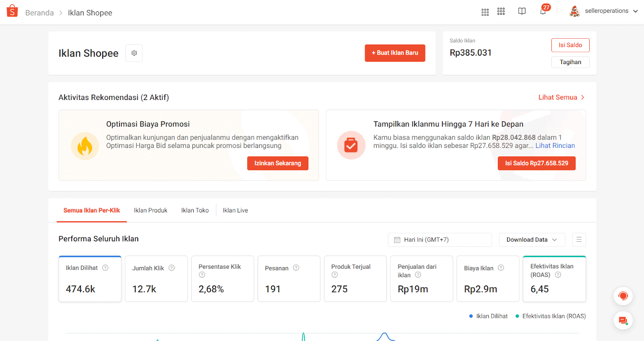Screen dimensions: 644x341
Task: Open the Iklan Shopee settings gear
Action: [134, 53]
